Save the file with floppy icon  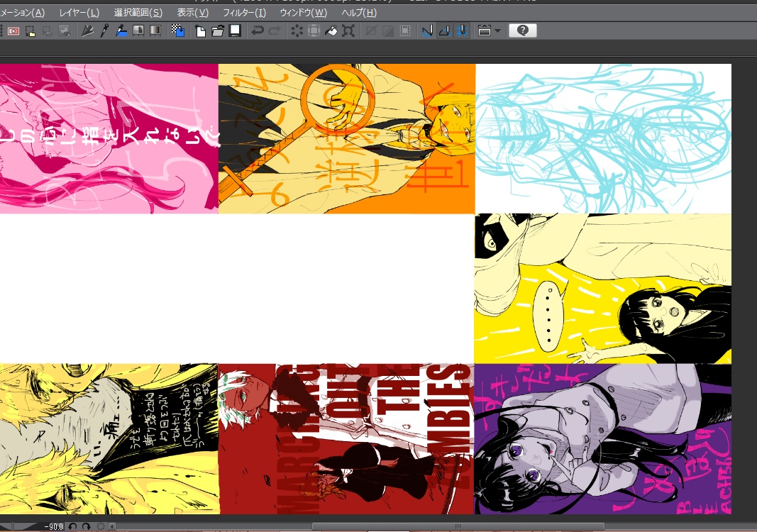[235, 31]
